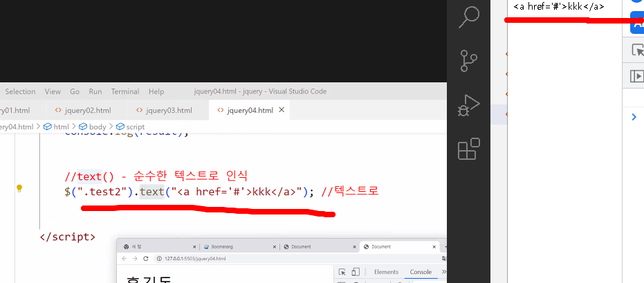Click the .text method call in code

[x=152, y=192]
